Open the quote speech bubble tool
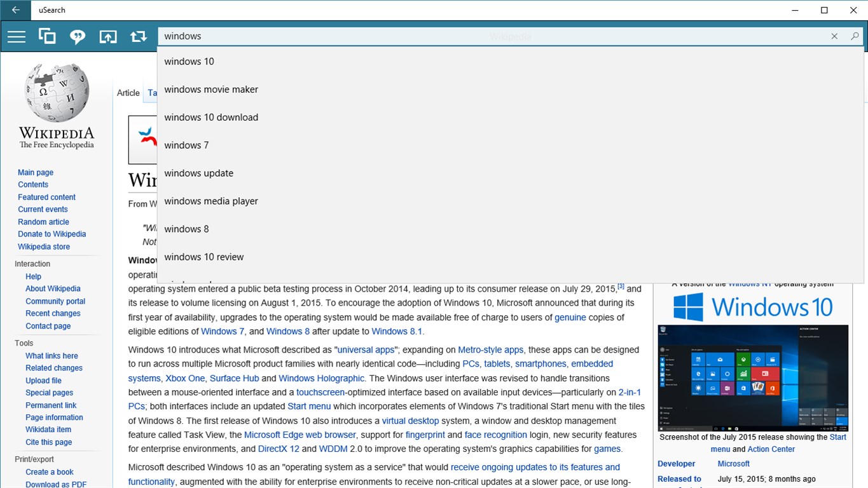Screen dimensions: 868x488 tap(78, 36)
